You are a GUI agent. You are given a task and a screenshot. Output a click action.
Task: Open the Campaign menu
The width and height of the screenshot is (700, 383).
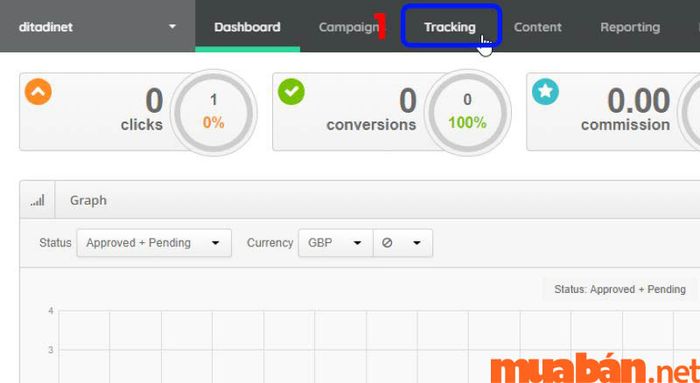click(349, 27)
